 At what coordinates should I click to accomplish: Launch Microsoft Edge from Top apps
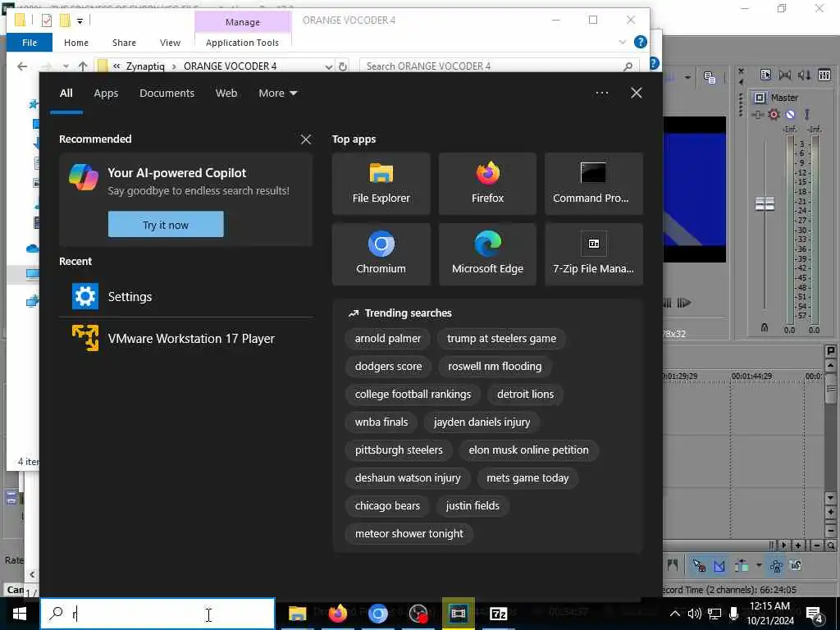[487, 254]
